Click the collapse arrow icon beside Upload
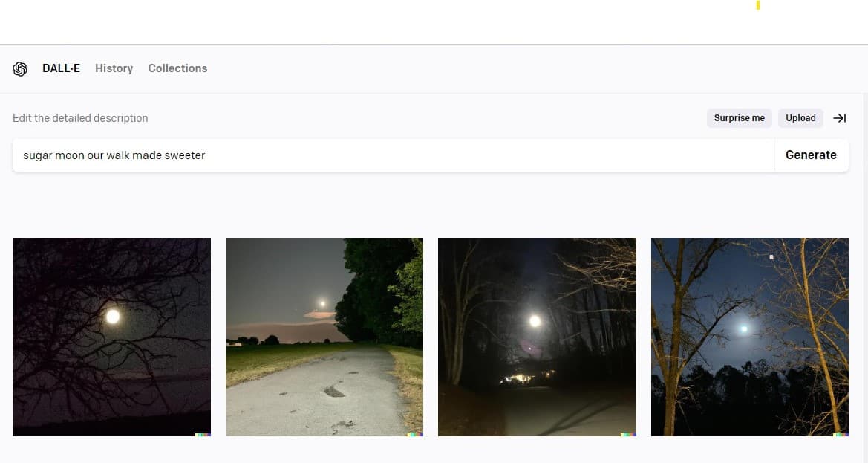868x463 pixels. [839, 118]
